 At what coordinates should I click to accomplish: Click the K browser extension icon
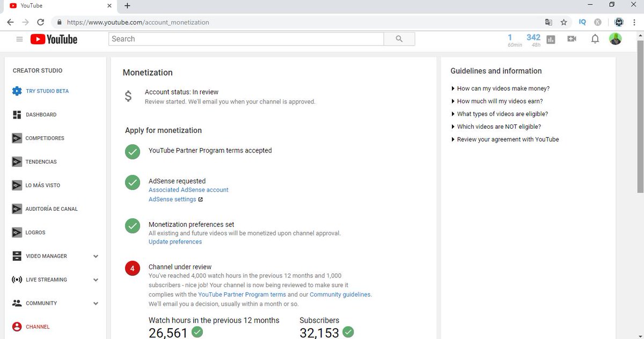pyautogui.click(x=598, y=23)
